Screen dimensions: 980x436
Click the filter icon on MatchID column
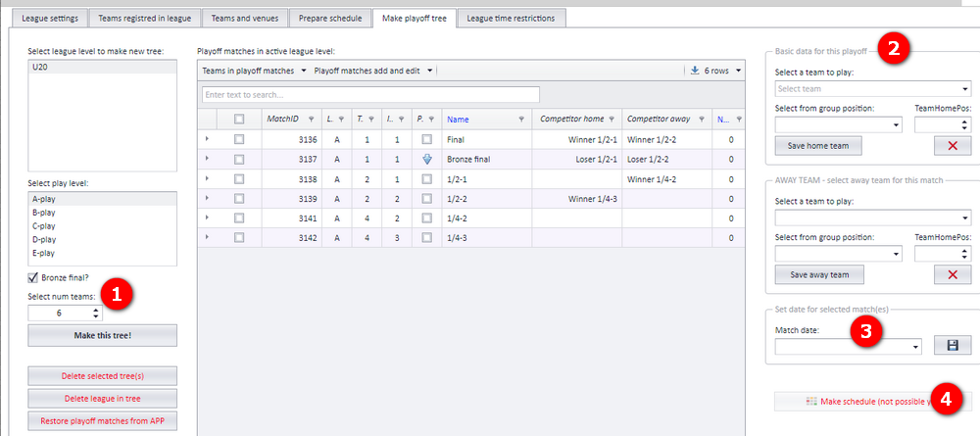[312, 120]
